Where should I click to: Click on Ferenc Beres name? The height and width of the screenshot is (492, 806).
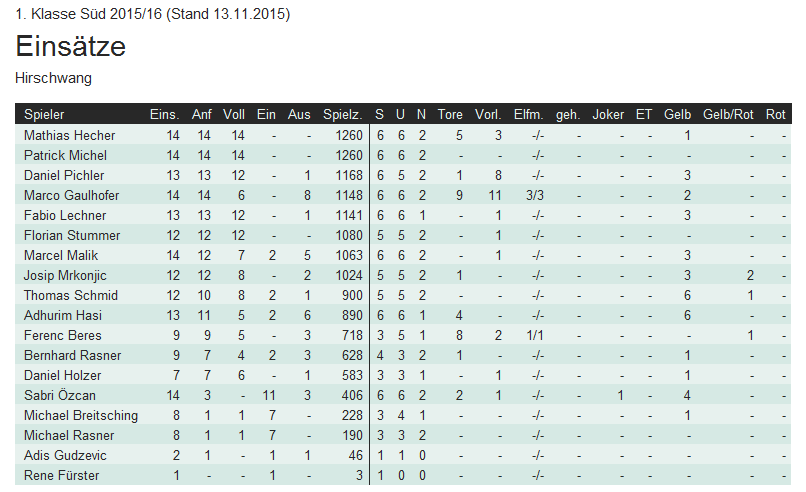tap(63, 335)
